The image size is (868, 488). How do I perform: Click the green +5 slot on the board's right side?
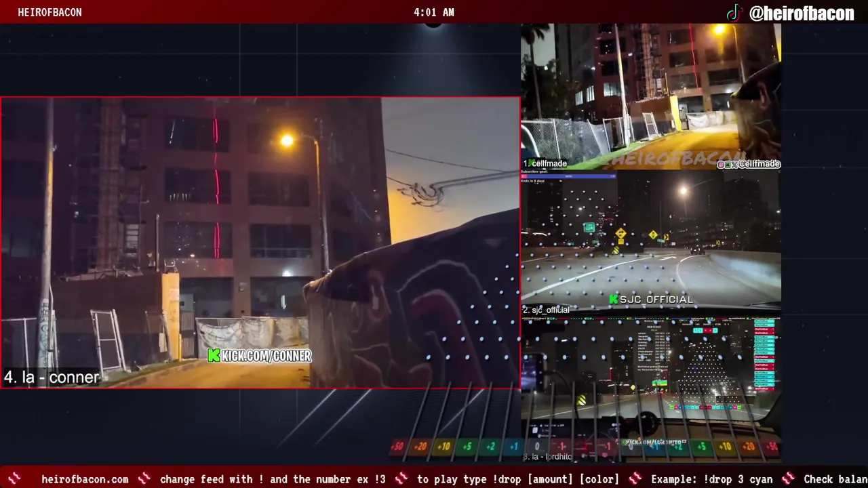tap(701, 447)
